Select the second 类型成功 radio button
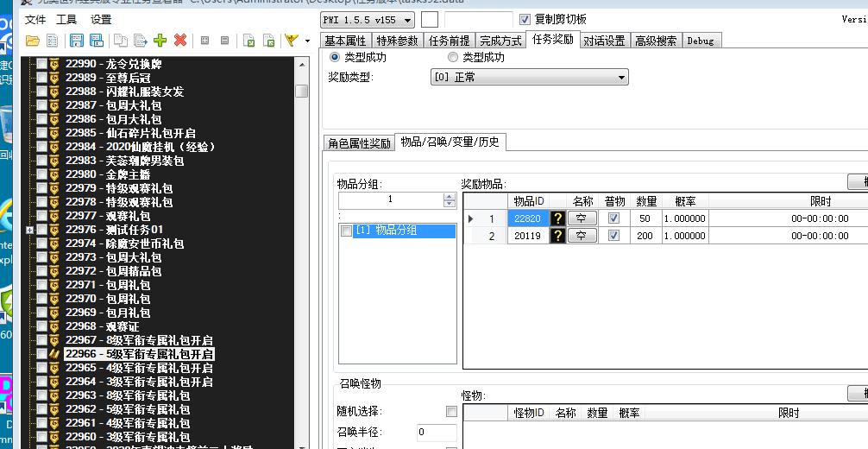This screenshot has height=449, width=868. tap(453, 57)
